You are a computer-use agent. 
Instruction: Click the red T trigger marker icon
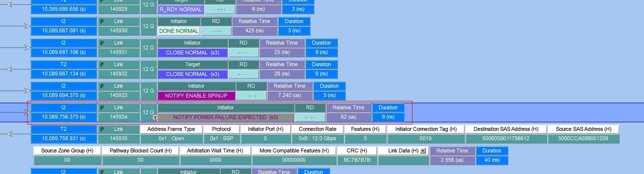point(155,117)
